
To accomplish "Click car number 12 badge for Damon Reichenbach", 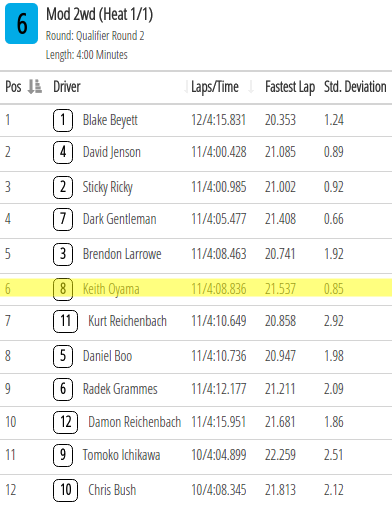I will 65,422.
